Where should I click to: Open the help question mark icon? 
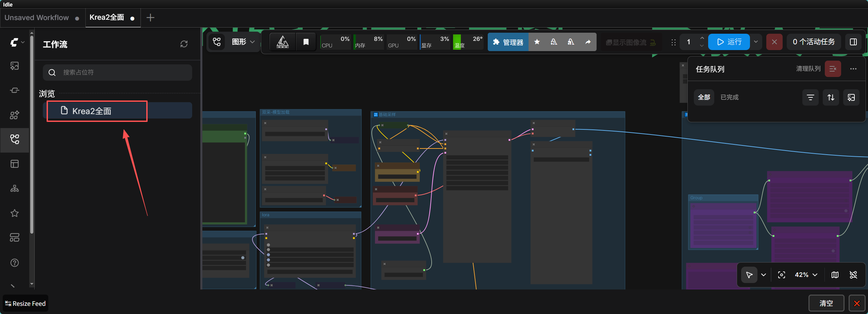[15, 263]
